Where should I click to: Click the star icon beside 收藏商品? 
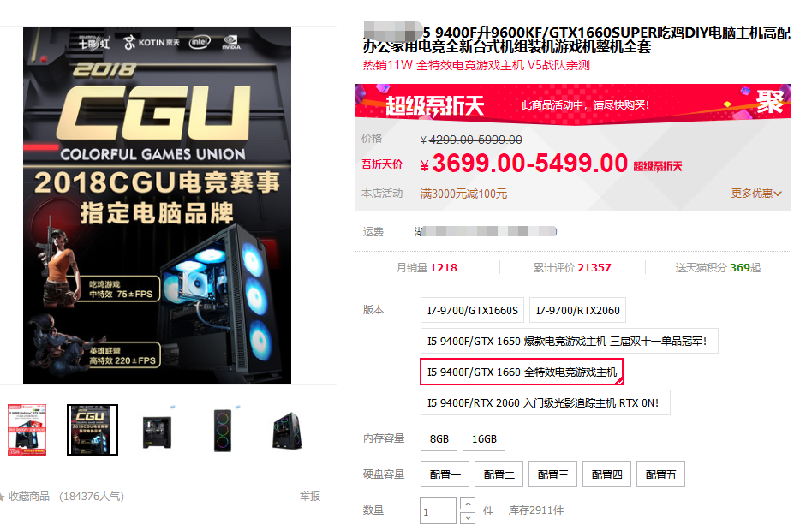2,497
